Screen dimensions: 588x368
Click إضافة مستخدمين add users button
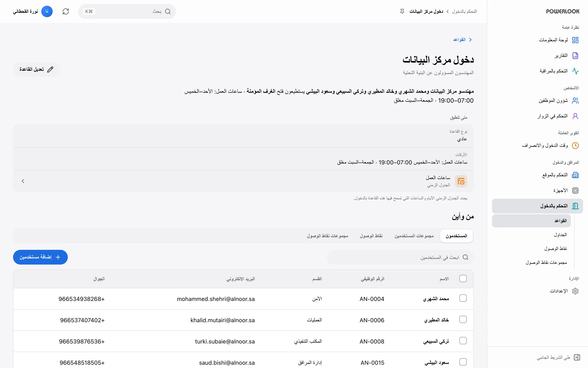tap(40, 257)
